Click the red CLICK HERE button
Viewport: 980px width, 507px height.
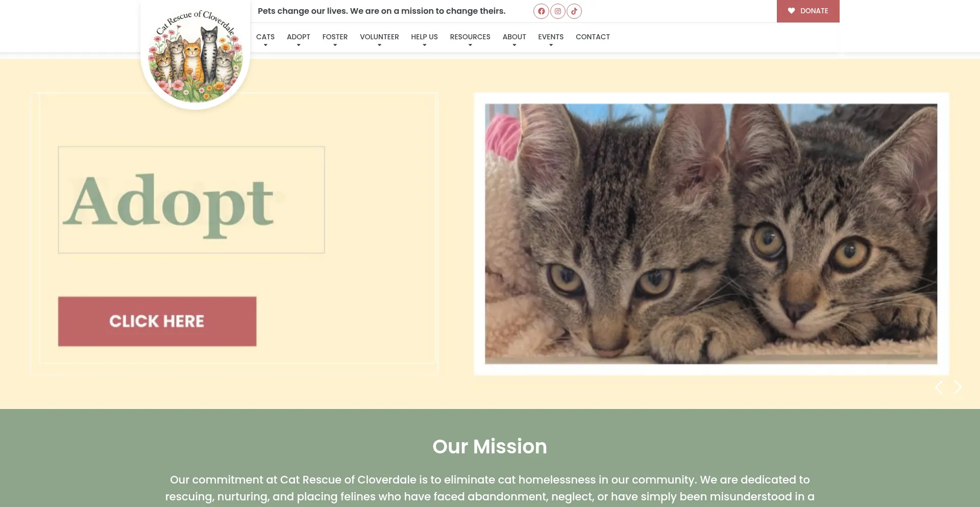[x=157, y=322]
